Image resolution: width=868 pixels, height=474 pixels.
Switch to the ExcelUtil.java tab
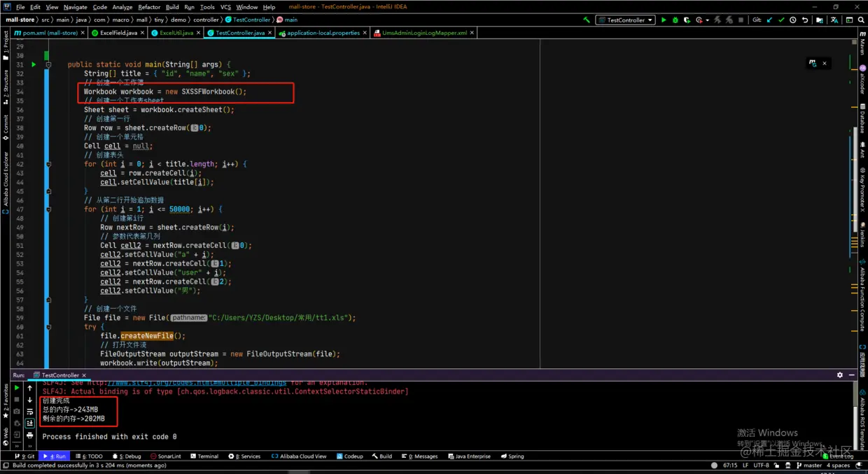176,33
